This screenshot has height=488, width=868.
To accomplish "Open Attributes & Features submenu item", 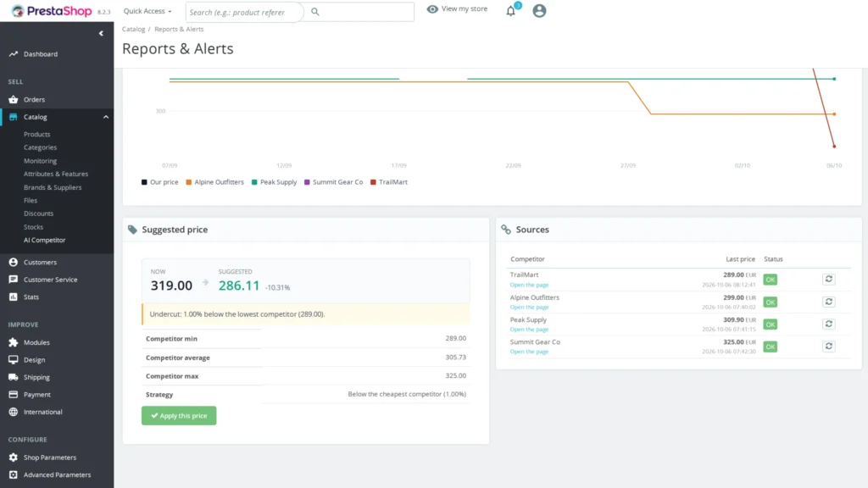I will tap(55, 174).
